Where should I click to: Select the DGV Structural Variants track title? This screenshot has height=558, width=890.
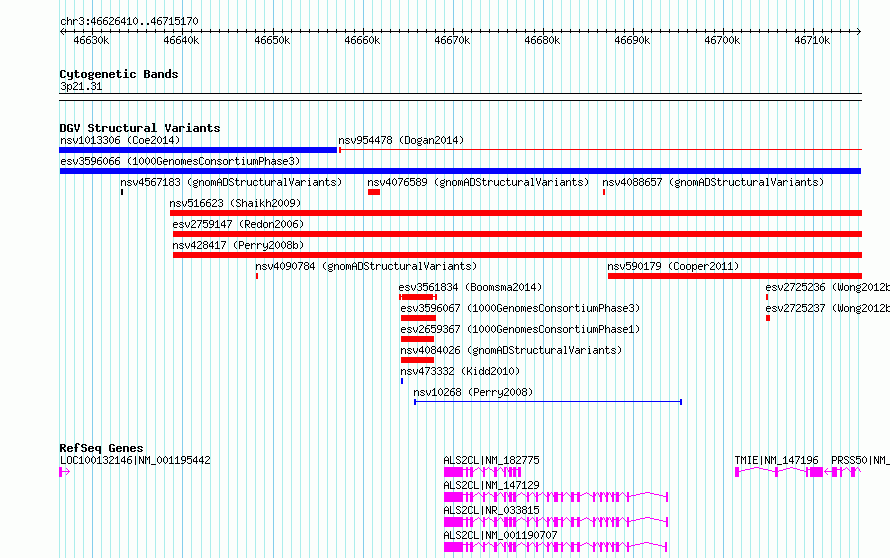[140, 128]
